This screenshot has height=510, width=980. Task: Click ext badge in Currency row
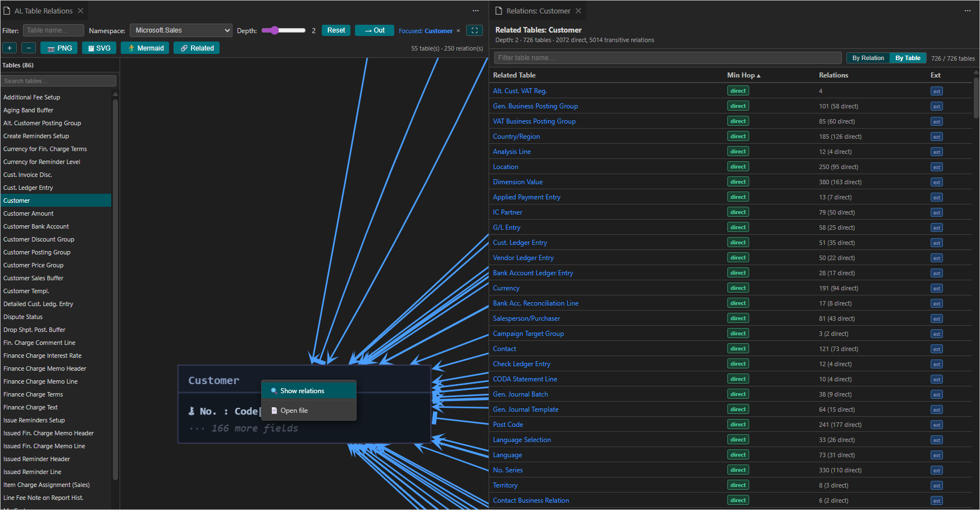click(x=936, y=289)
